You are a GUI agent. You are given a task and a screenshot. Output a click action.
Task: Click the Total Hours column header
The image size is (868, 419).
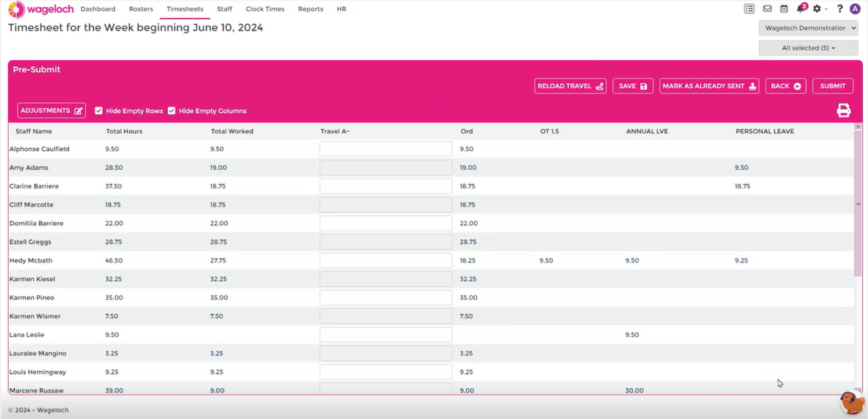coord(124,131)
